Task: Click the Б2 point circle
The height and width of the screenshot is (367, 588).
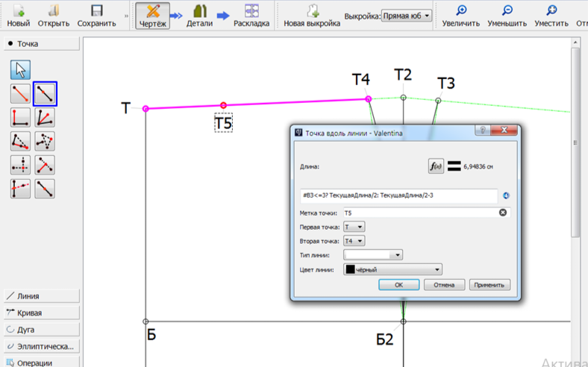Action: pyautogui.click(x=403, y=321)
